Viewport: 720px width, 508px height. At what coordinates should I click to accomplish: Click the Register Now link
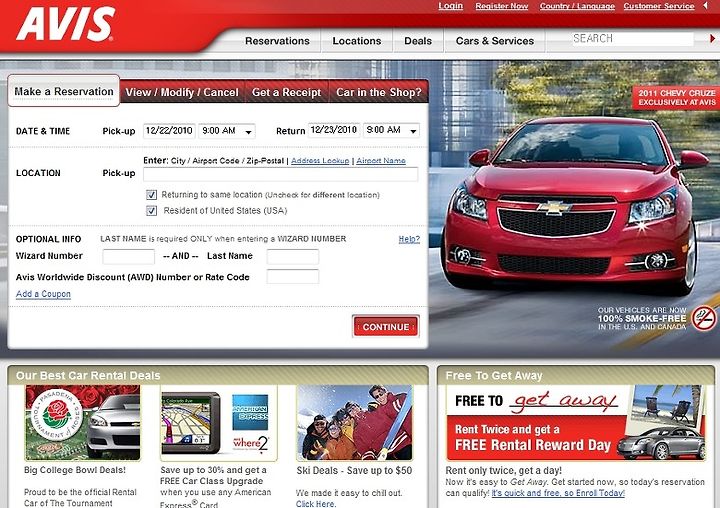pyautogui.click(x=501, y=6)
